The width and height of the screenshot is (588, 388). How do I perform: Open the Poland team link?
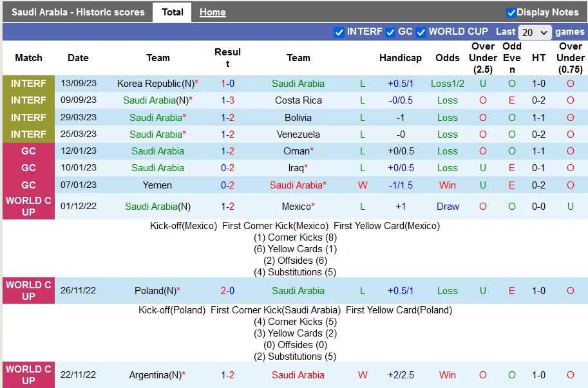tap(155, 290)
